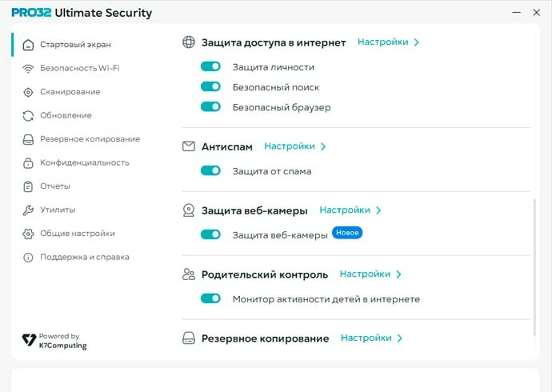Click the Support and help info icon
The height and width of the screenshot is (392, 552).
pyautogui.click(x=29, y=258)
